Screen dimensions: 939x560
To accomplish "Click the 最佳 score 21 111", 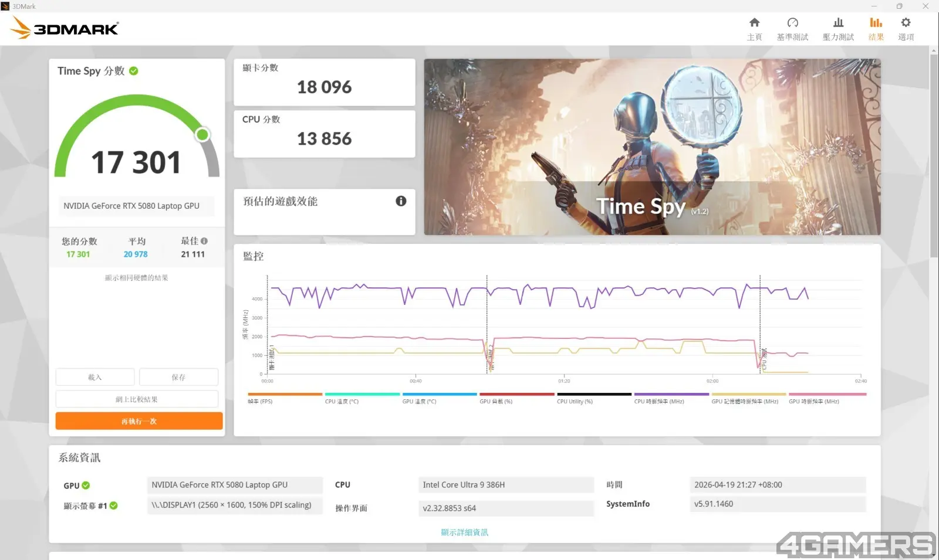I will click(193, 254).
